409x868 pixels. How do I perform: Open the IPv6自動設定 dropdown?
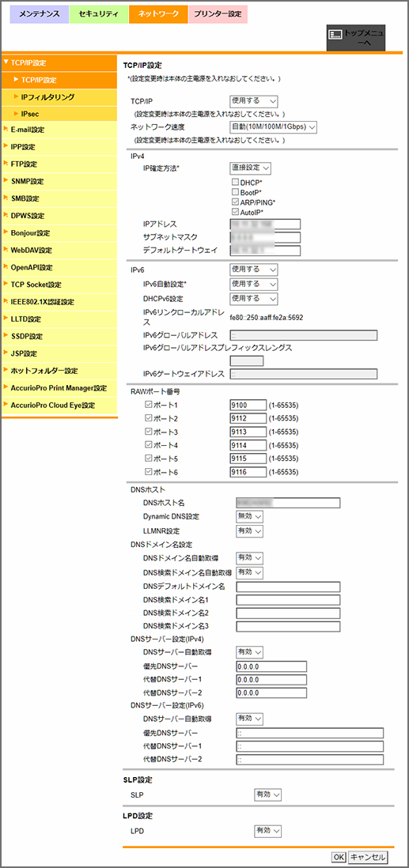[253, 284]
